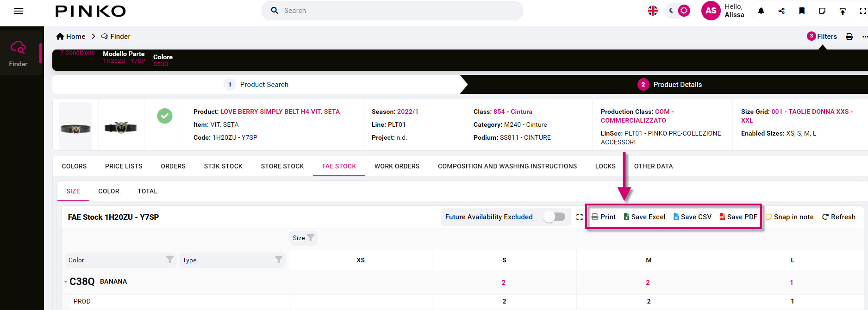Open the ST3K STOCK tab

pyautogui.click(x=223, y=166)
